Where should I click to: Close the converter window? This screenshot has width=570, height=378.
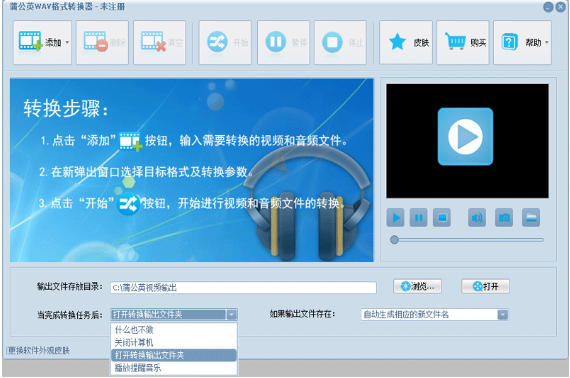[x=561, y=7]
